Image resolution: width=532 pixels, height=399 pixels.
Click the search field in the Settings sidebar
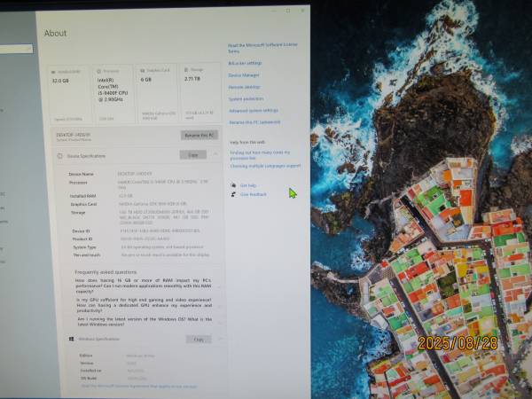(16, 49)
